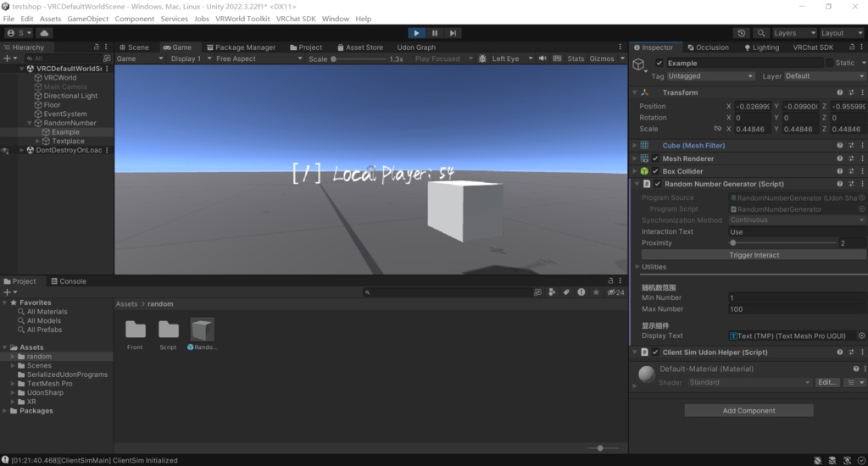Image resolution: width=868 pixels, height=466 pixels.
Task: Pause the running game
Action: 435,33
